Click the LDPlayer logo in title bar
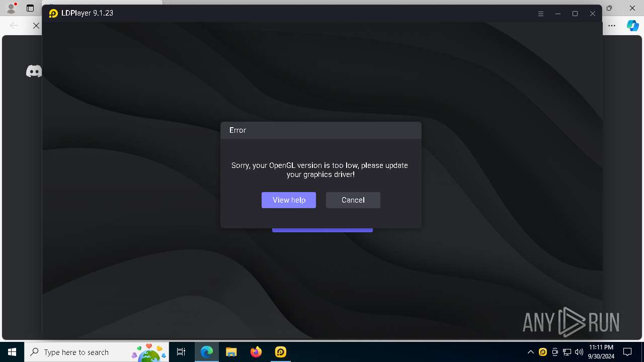This screenshot has height=362, width=644. click(53, 14)
